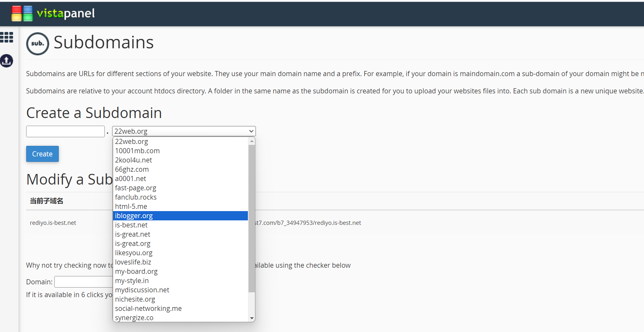644x332 pixels.
Task: Pick social-networking.me option
Action: [x=180, y=308]
